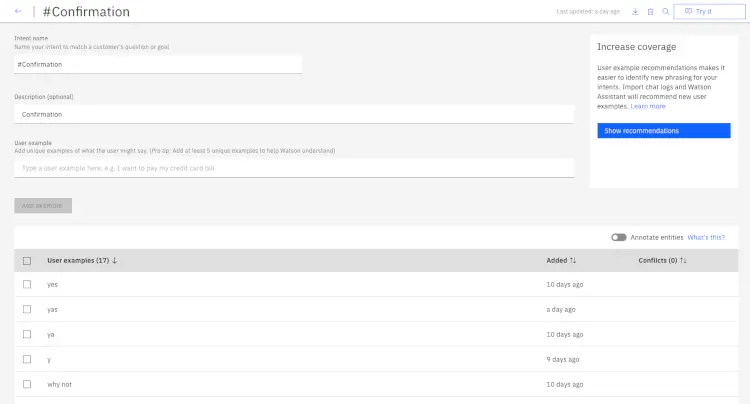Check the select-all examples checkbox
The image size is (750, 404).
click(x=27, y=261)
